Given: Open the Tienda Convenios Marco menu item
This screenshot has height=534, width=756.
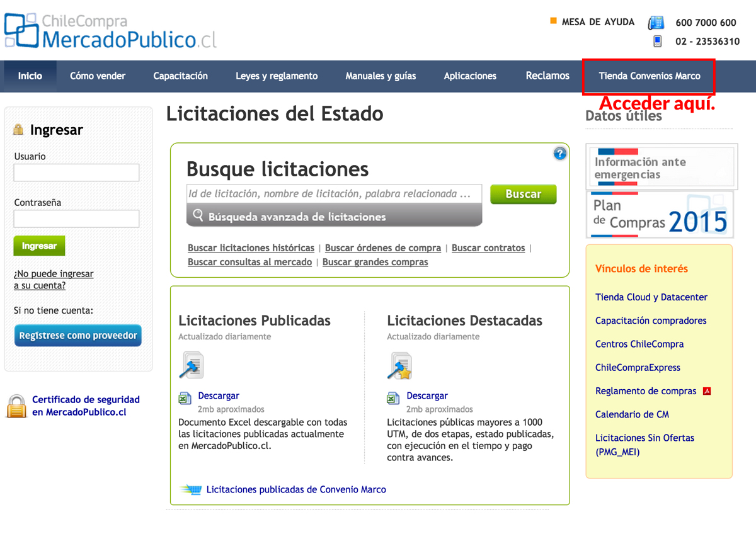Looking at the screenshot, I should pos(649,76).
